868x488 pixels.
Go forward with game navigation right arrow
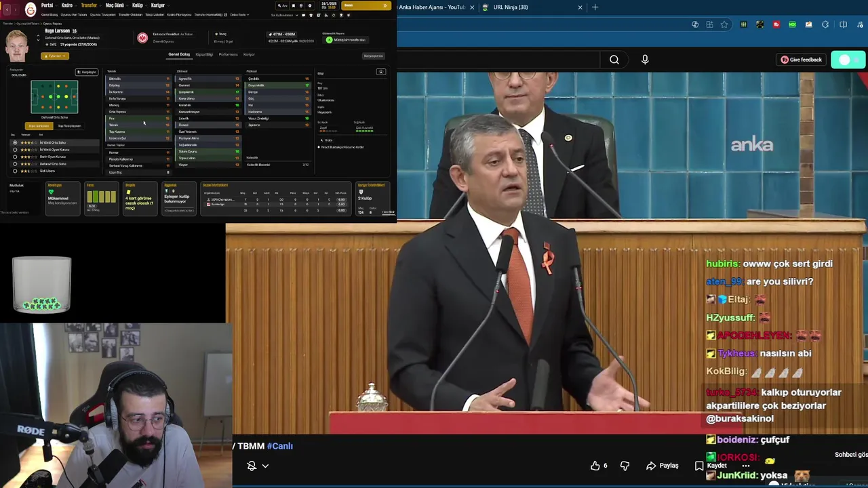pos(16,9)
